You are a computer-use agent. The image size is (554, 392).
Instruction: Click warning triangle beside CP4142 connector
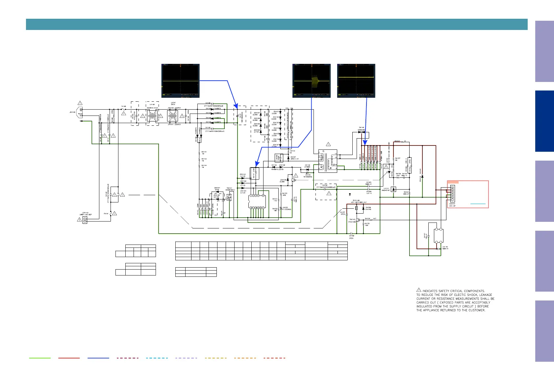[79, 220]
